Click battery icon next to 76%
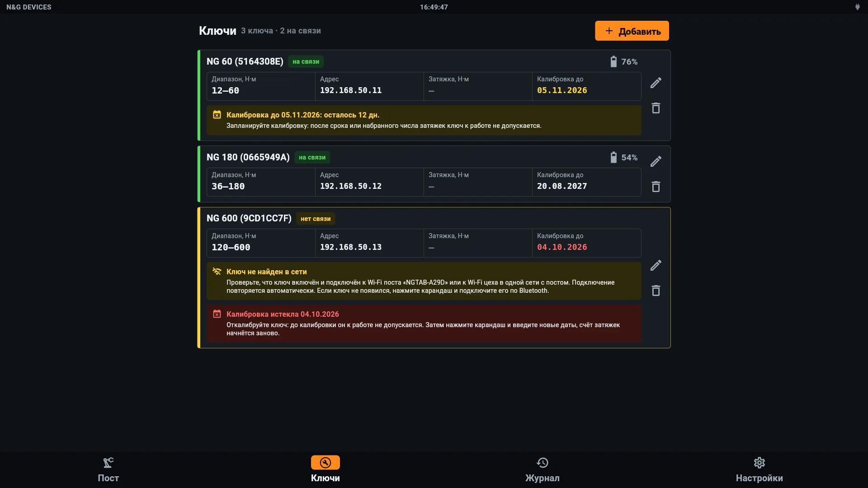Viewport: 868px width, 488px height. pyautogui.click(x=613, y=61)
